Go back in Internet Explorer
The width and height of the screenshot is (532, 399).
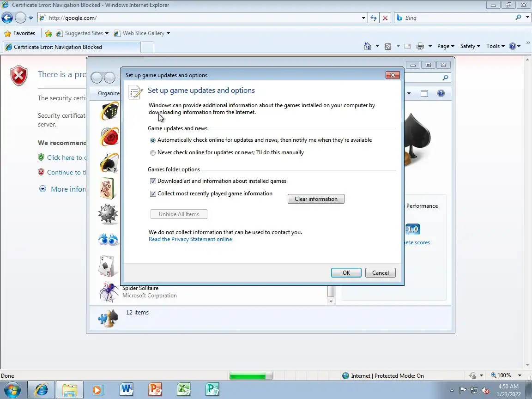[7, 18]
